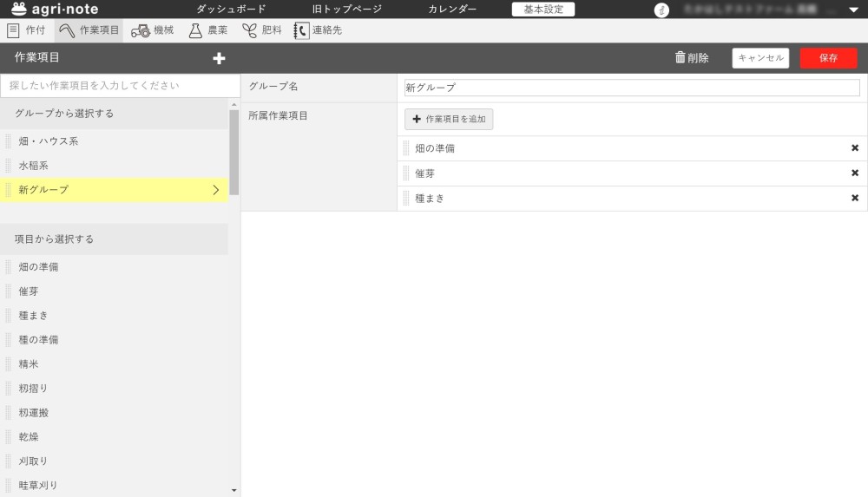Open the 農薬 pesticide flask section
This screenshot has width=868, height=497.
(207, 30)
